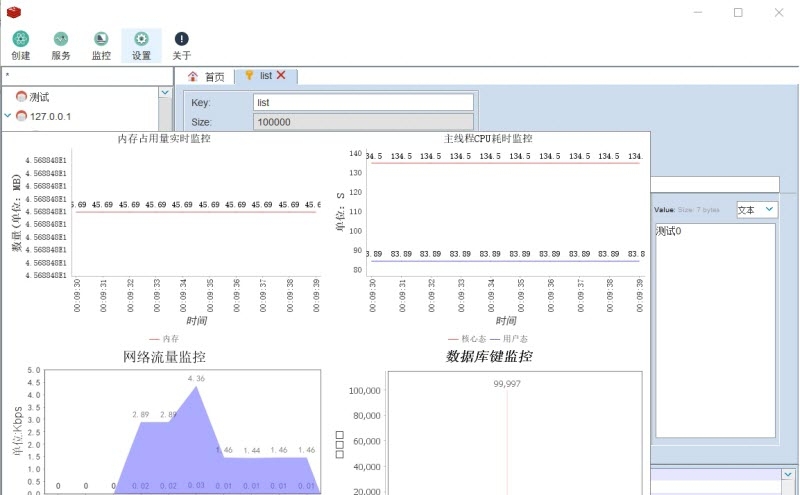
Task: Open the 监控 (Monitor) toolbar icon
Action: click(101, 39)
